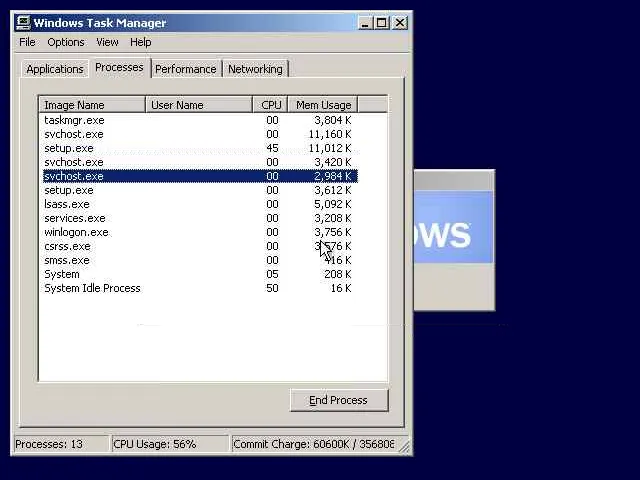Image resolution: width=640 pixels, height=480 pixels.
Task: Click Processes: 13 in status bar
Action: pyautogui.click(x=61, y=444)
